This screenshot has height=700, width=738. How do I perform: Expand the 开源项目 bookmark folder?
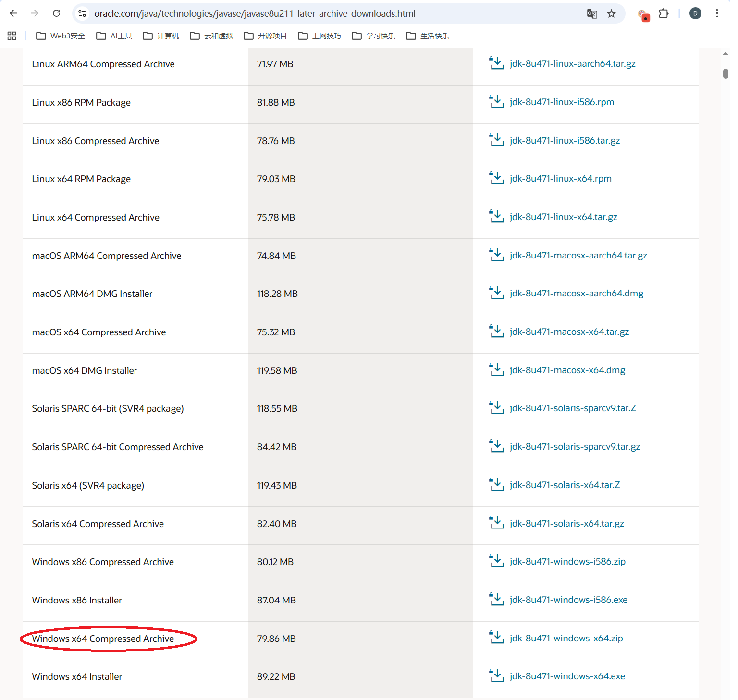[265, 36]
